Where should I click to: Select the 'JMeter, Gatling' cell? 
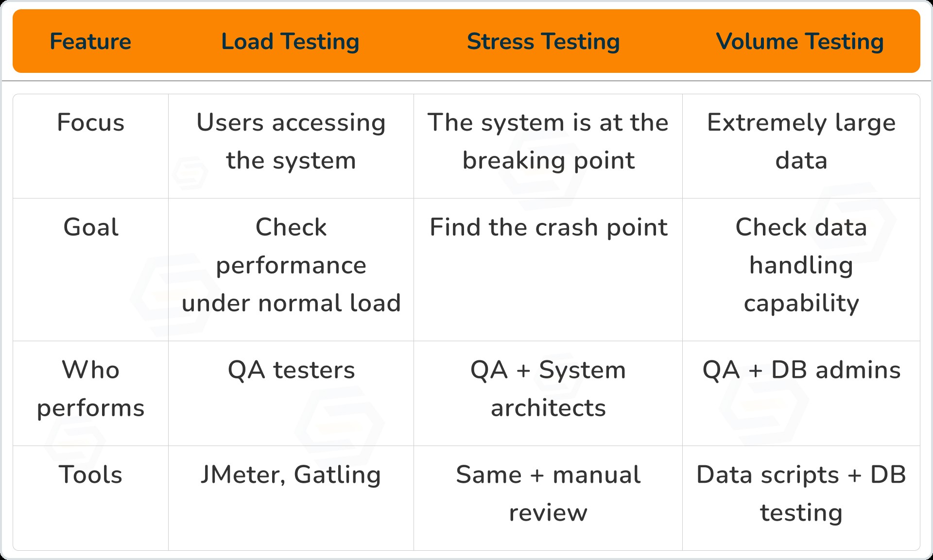(291, 475)
